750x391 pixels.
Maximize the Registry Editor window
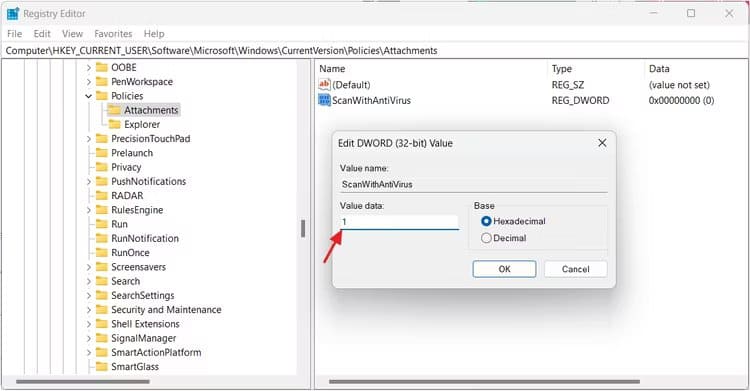pyautogui.click(x=691, y=13)
